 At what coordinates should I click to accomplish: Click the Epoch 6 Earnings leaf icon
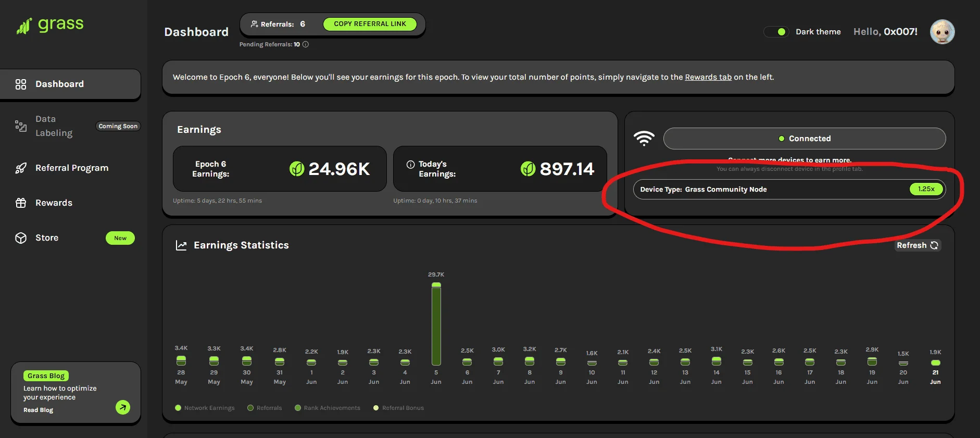point(297,169)
